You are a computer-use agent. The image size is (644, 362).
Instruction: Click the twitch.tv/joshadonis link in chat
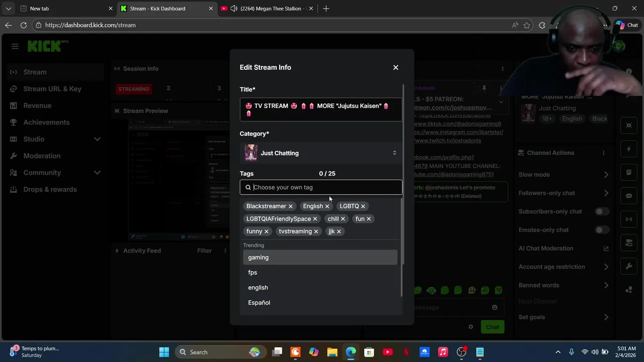(x=447, y=141)
